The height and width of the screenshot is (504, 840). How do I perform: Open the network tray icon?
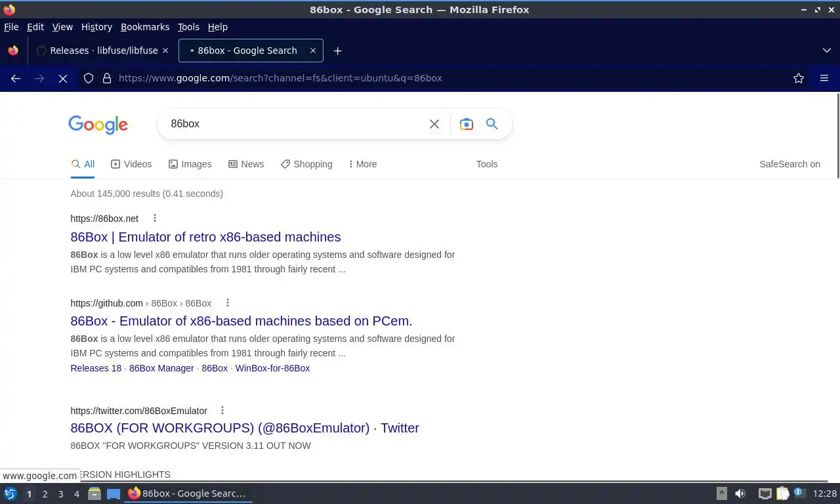(765, 493)
